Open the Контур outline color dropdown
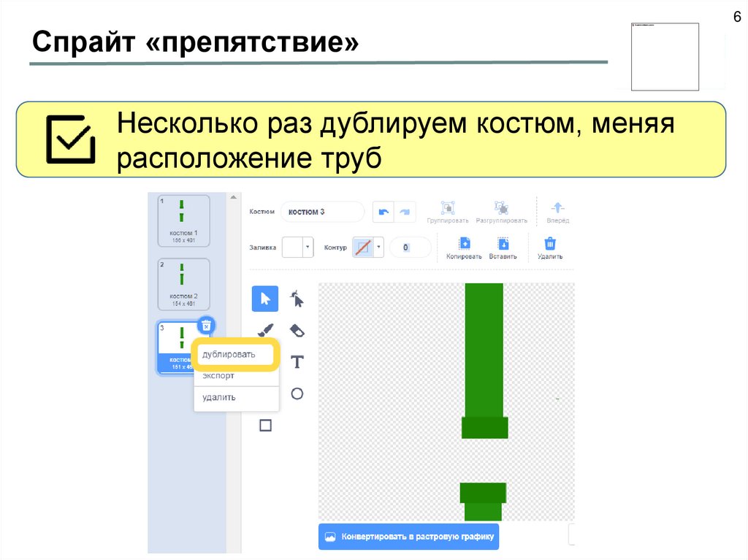The height and width of the screenshot is (560, 748). [x=378, y=247]
